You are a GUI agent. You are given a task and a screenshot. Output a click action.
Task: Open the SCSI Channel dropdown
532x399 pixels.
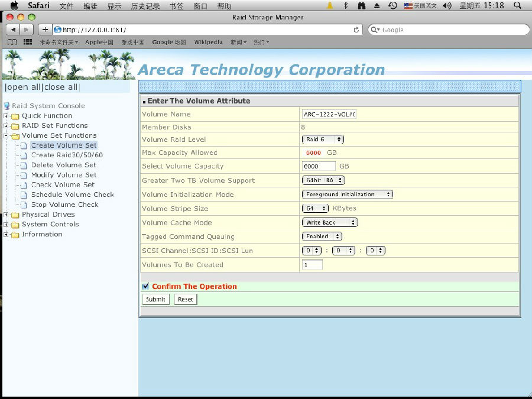click(312, 251)
